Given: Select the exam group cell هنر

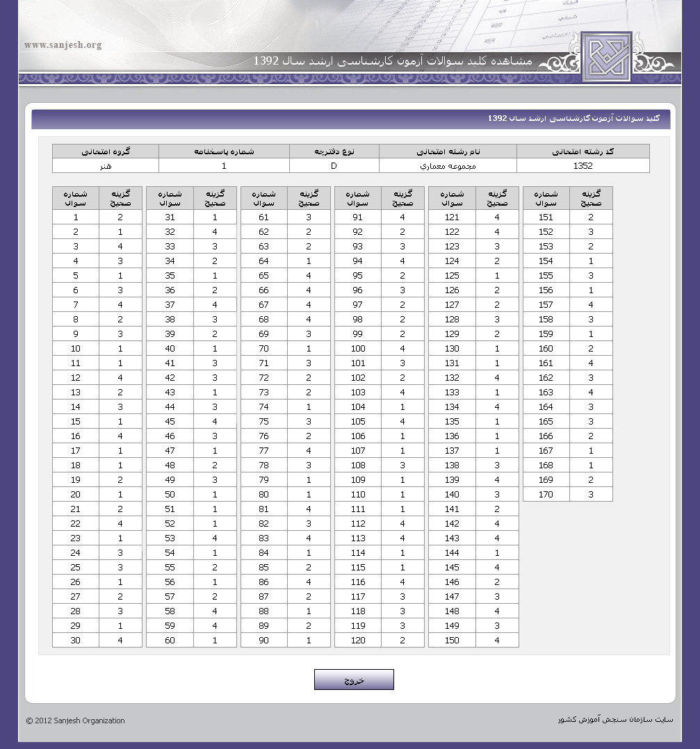Looking at the screenshot, I should pyautogui.click(x=106, y=166).
